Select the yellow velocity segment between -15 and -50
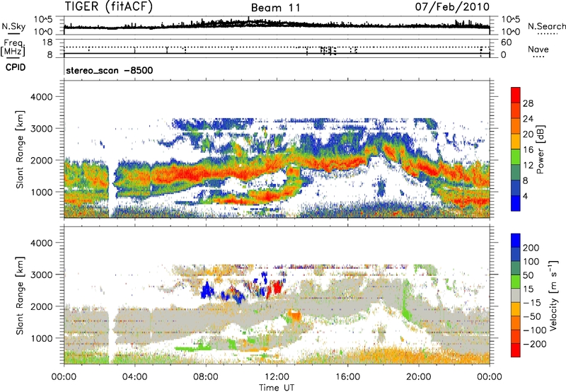 pyautogui.click(x=516, y=309)
